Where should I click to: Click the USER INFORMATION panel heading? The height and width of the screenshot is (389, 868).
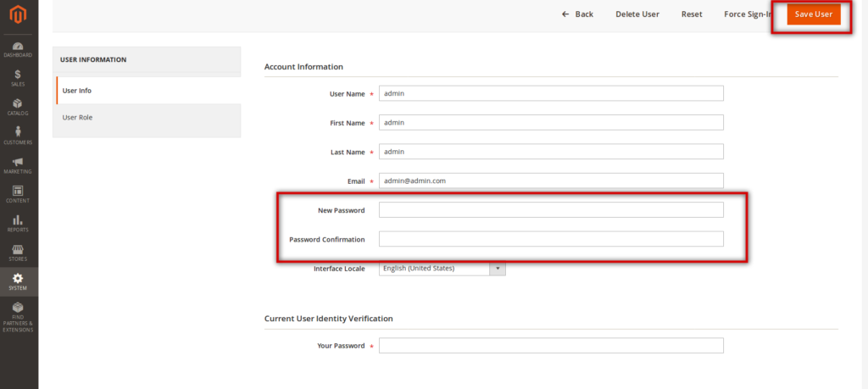tap(93, 59)
